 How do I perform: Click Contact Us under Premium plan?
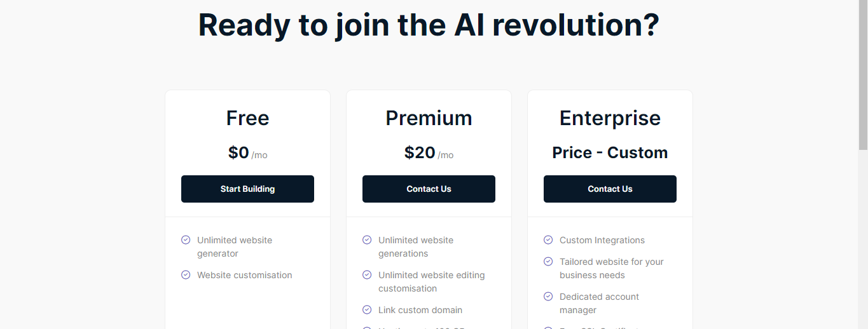click(x=429, y=189)
